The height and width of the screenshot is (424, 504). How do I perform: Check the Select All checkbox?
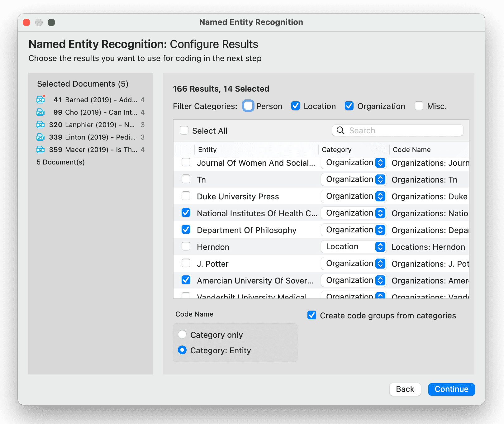(184, 131)
